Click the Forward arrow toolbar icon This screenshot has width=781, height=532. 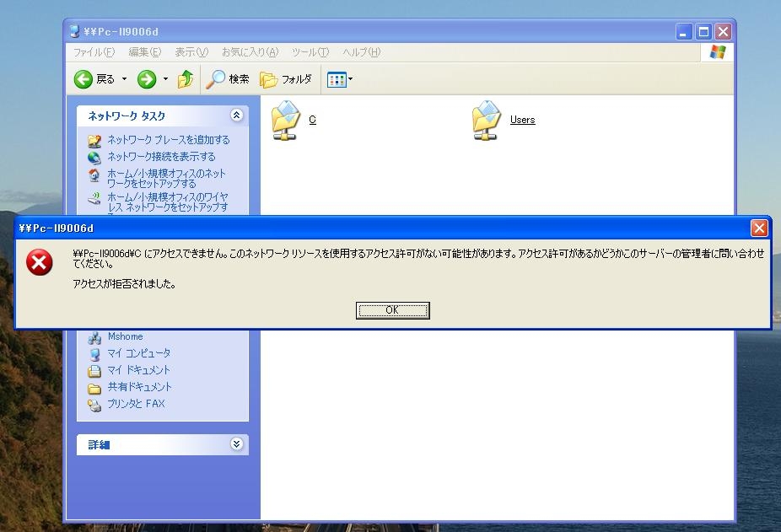(147, 78)
